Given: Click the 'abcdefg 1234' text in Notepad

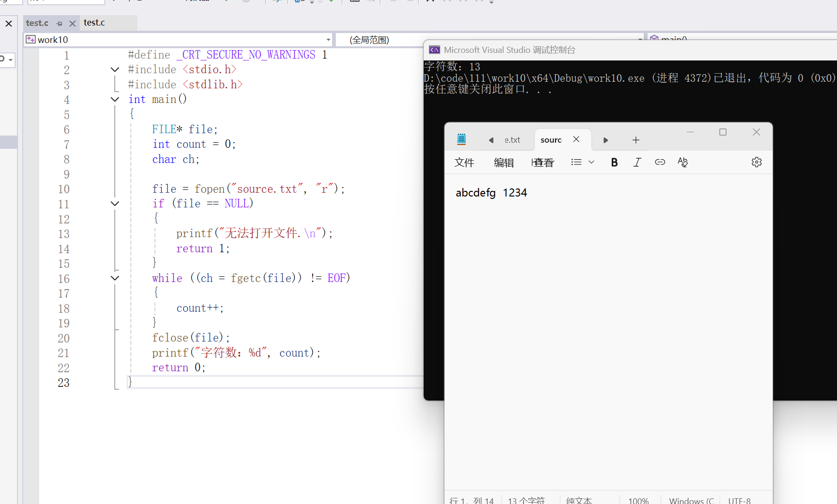Looking at the screenshot, I should point(491,193).
